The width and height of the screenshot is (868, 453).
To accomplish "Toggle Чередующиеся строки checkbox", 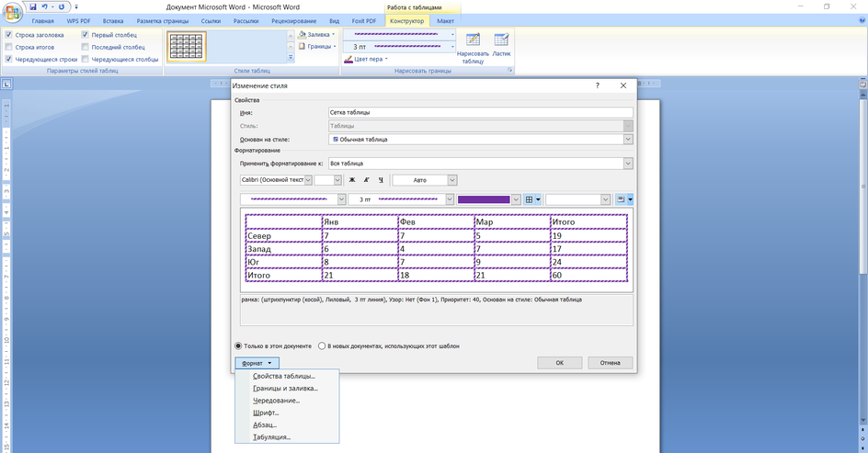I will (x=8, y=59).
